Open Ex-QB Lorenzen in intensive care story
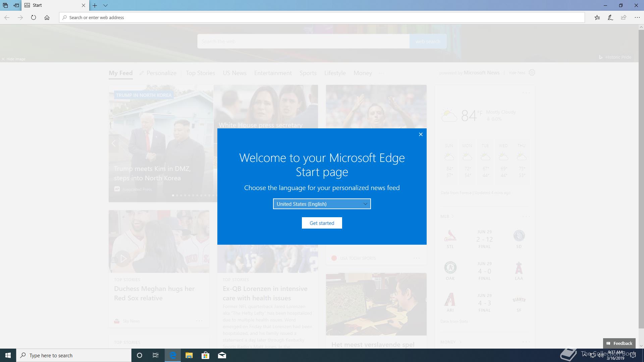This screenshot has height=362, width=644. 265,293
